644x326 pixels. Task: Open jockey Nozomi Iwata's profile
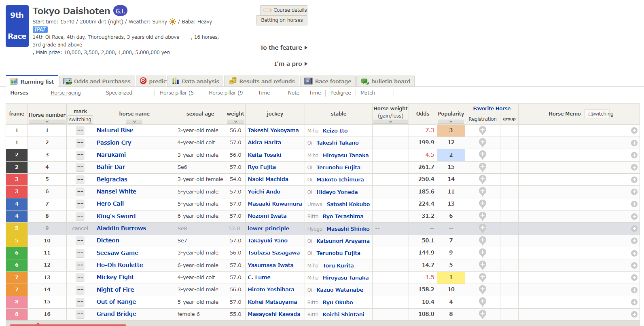pyautogui.click(x=267, y=216)
